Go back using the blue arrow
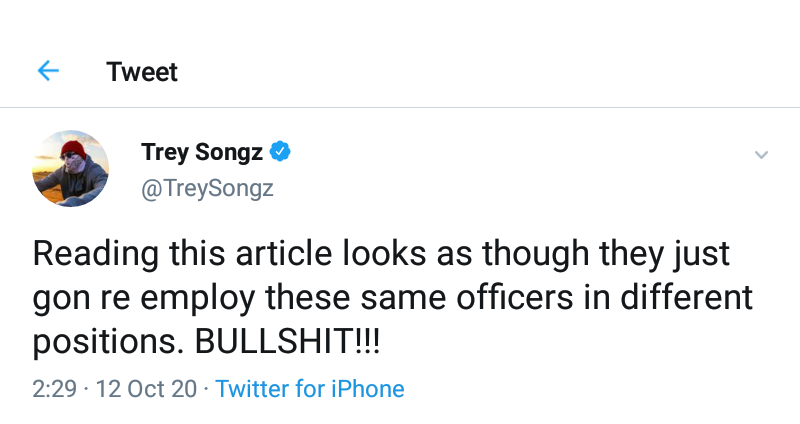 (47, 71)
